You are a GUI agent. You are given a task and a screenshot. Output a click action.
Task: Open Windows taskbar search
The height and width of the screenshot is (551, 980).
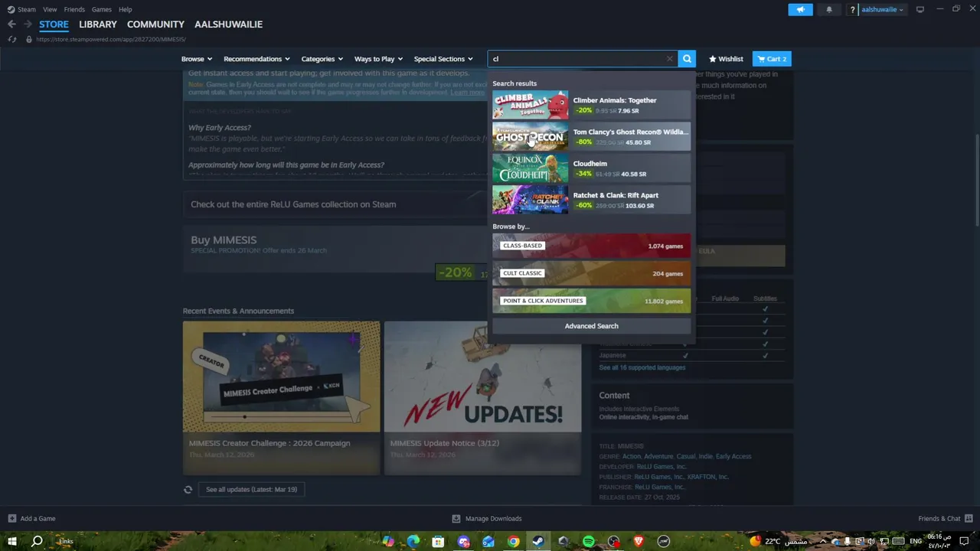tap(36, 541)
